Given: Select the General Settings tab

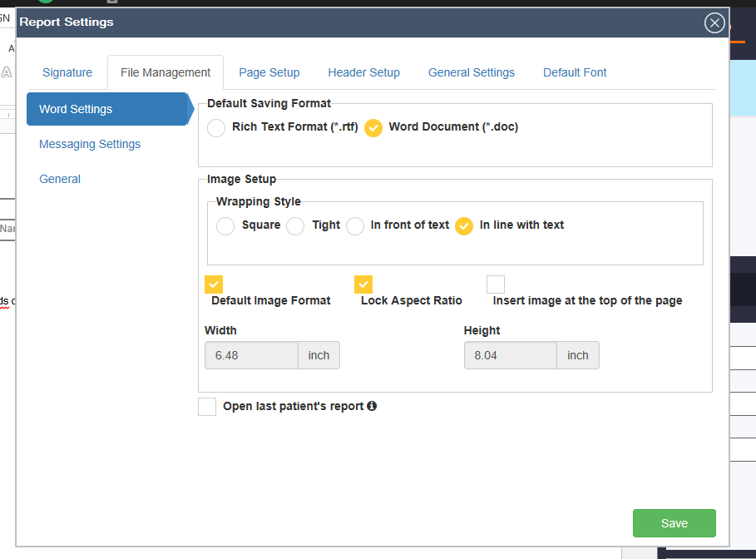Looking at the screenshot, I should coord(471,72).
